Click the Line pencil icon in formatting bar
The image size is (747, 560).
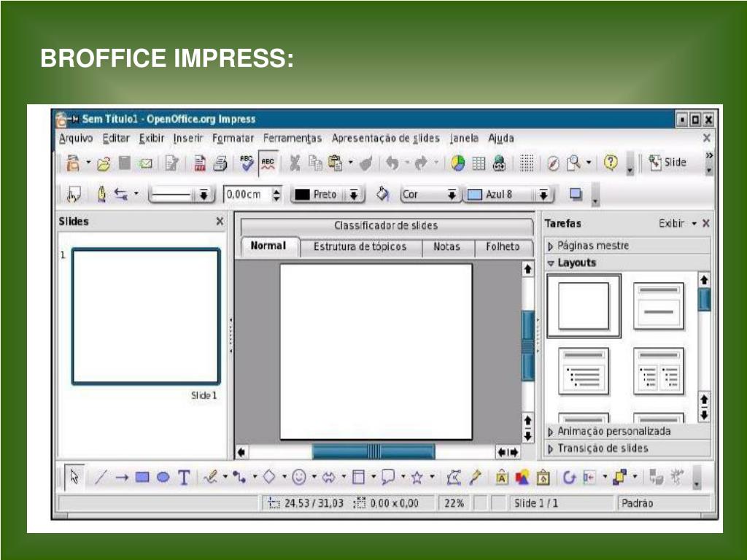101,194
